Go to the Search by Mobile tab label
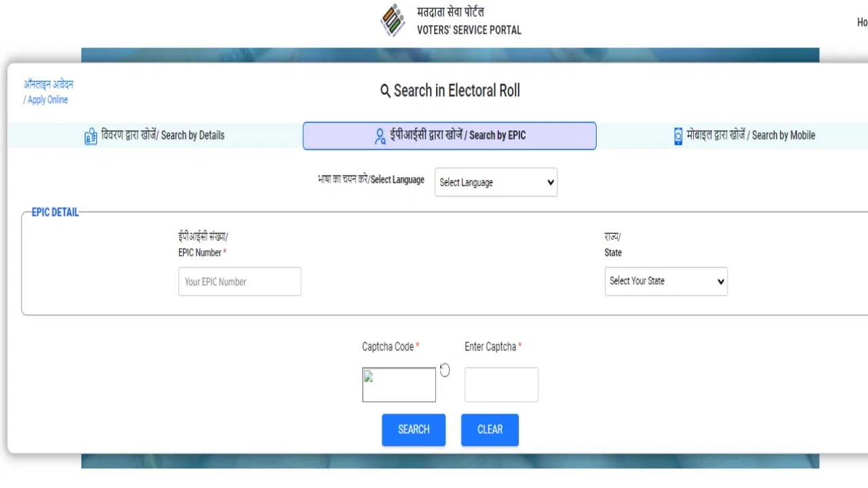This screenshot has height=488, width=868. click(751, 136)
